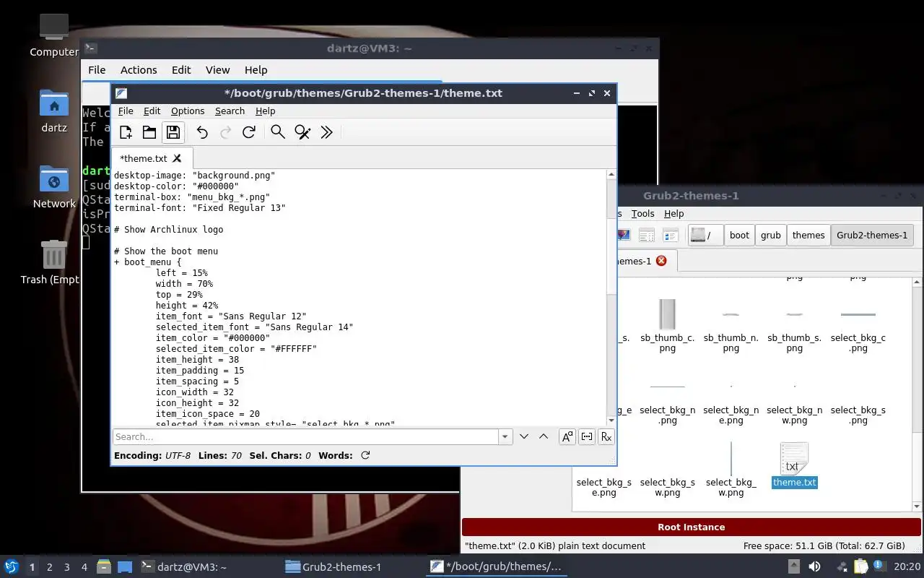Open find with the magnifier icon
The image size is (924, 578).
[x=278, y=132]
